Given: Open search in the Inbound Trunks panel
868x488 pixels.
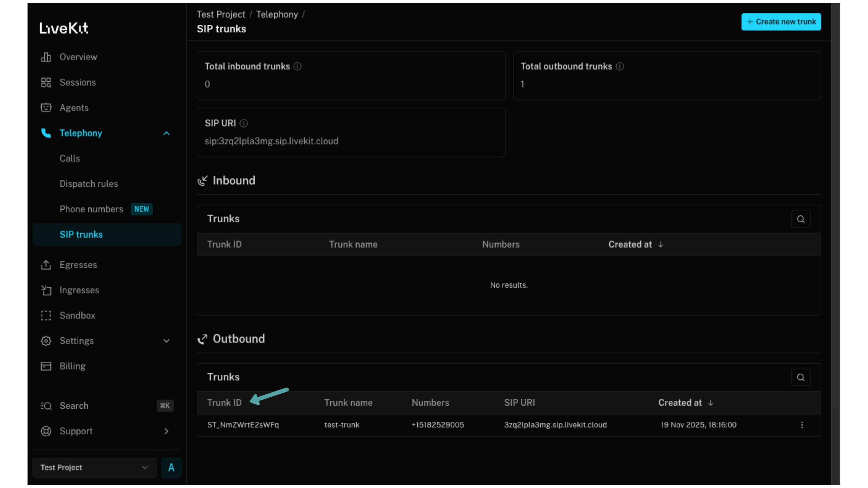Looking at the screenshot, I should pos(801,219).
